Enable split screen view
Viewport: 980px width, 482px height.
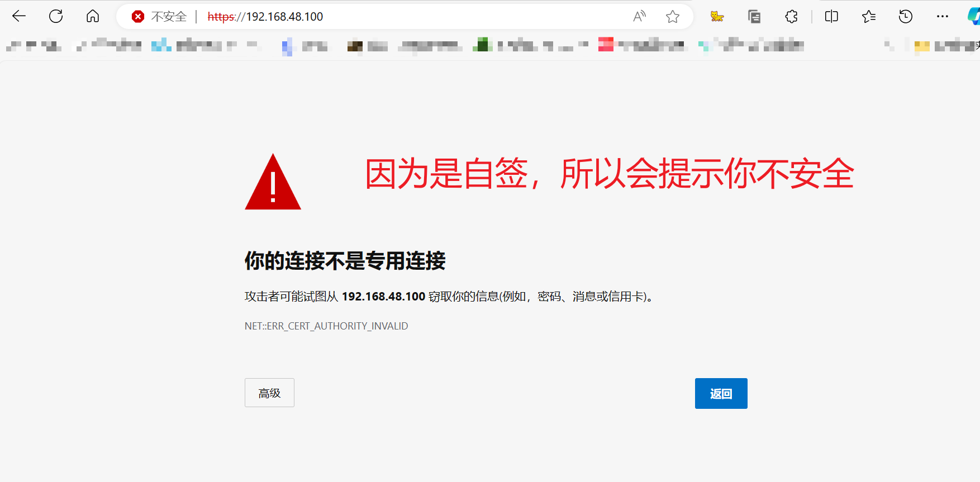tap(831, 17)
